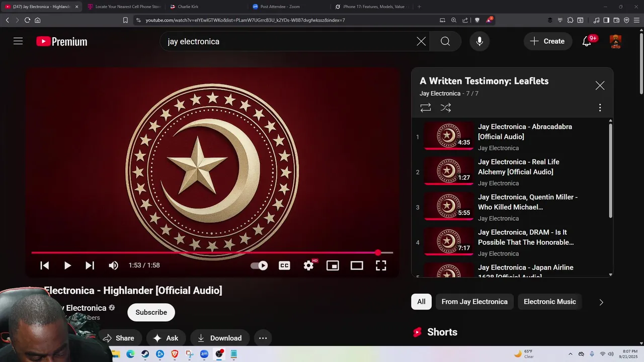Skip to the previous track in player
Viewport: 644px width, 362px height.
click(x=44, y=265)
